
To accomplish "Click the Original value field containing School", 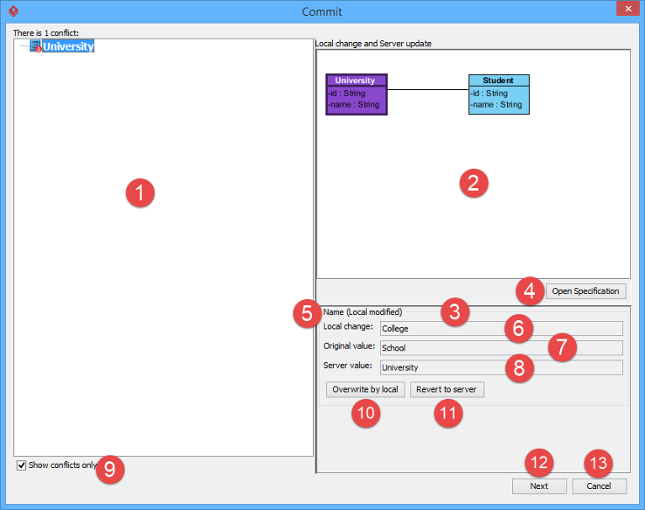I will (501, 348).
